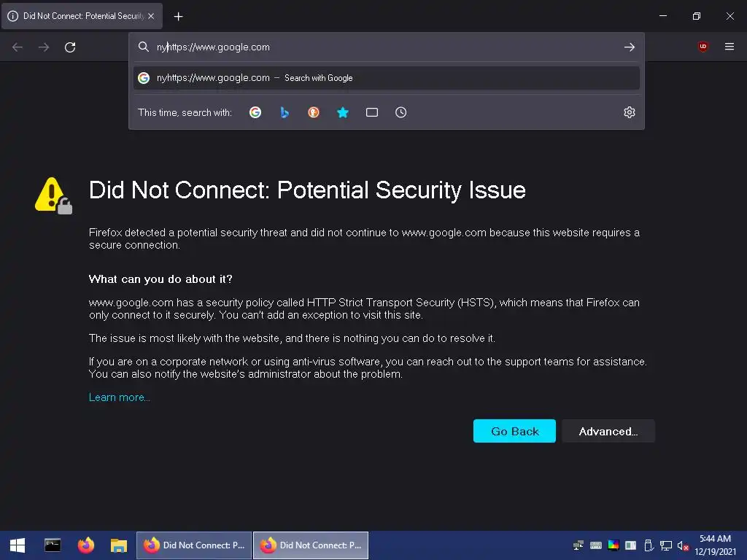Click inside the URL address field
Image resolution: width=747 pixels, height=560 pixels.
click(379, 47)
